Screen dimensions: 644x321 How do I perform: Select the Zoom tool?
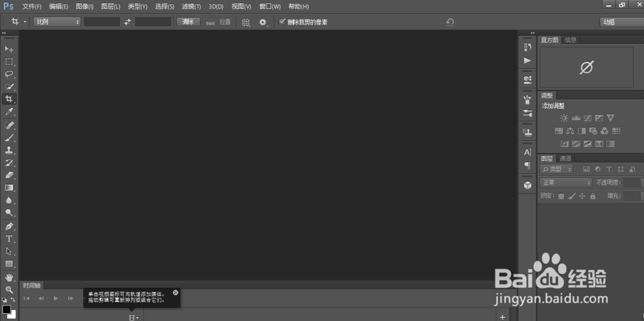[9, 290]
